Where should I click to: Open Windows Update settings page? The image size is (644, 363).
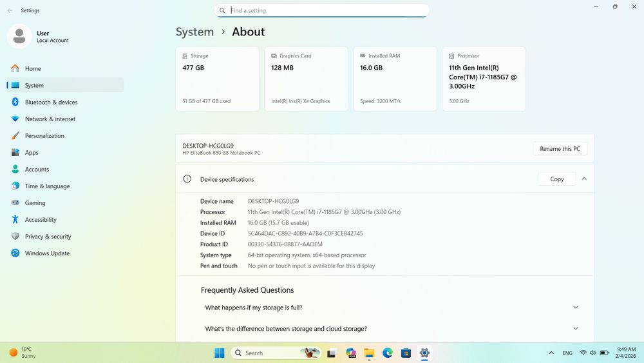coord(65,253)
